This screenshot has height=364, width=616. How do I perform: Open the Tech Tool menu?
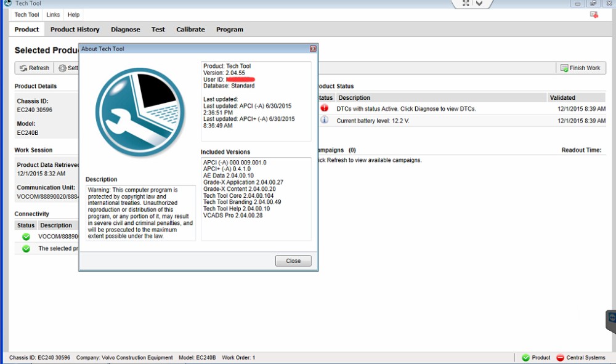coord(26,15)
